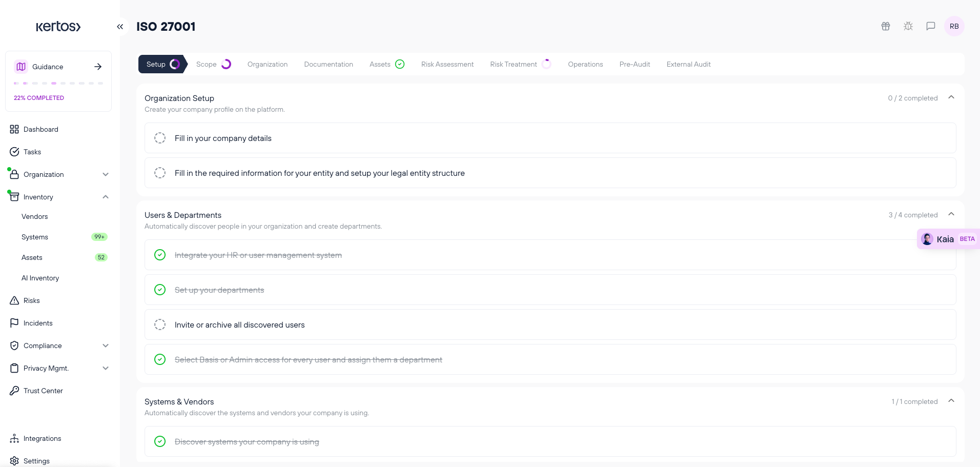
Task: Toggle check for 'Select Basis or Admin access' task
Action: pyautogui.click(x=160, y=359)
